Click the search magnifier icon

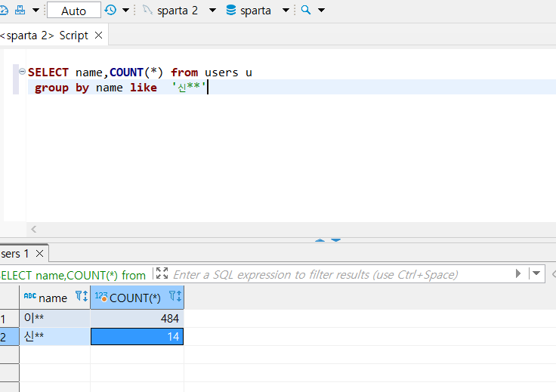pos(306,10)
